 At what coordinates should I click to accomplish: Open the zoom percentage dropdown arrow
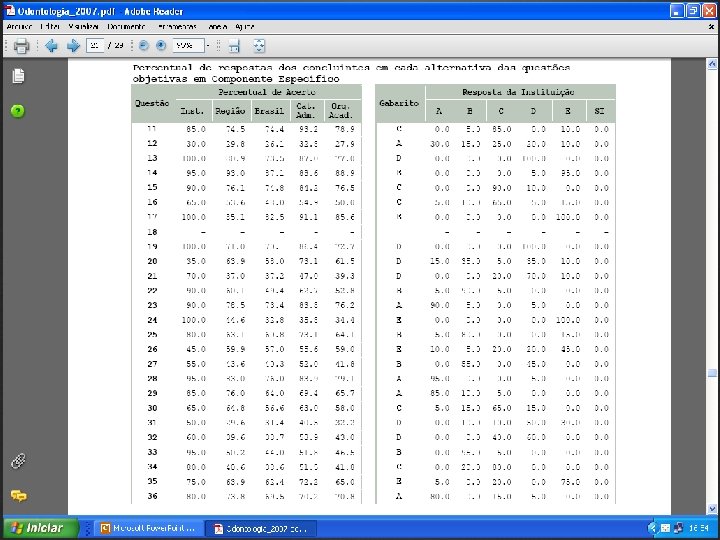point(208,45)
